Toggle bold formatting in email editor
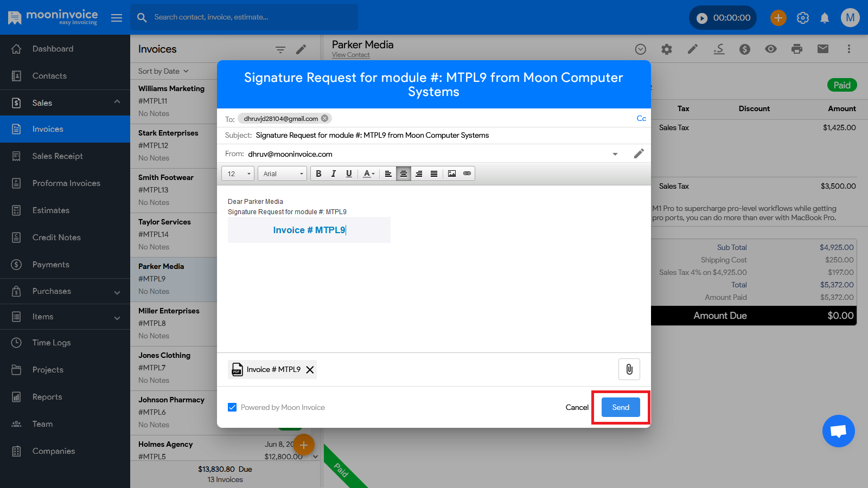868x488 pixels. pos(319,174)
